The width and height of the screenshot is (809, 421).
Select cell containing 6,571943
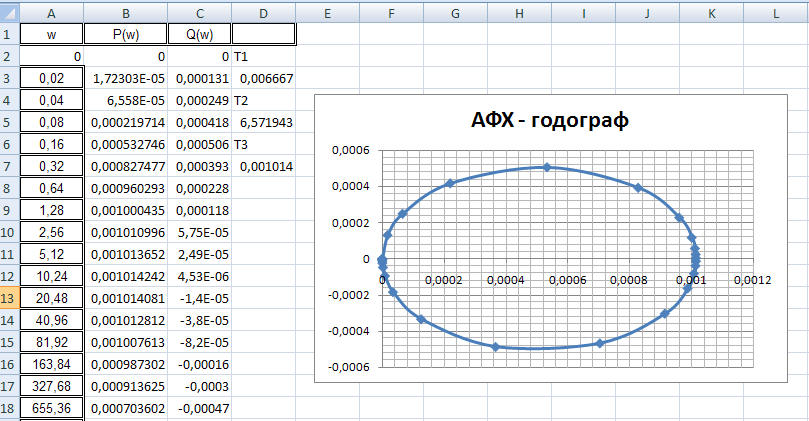tap(264, 122)
